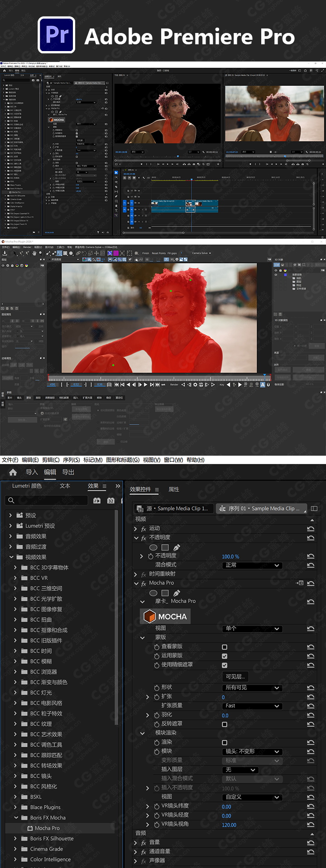Create rectangle mask under Mocha Pro
The height and width of the screenshot is (868, 326).
coord(165,593)
